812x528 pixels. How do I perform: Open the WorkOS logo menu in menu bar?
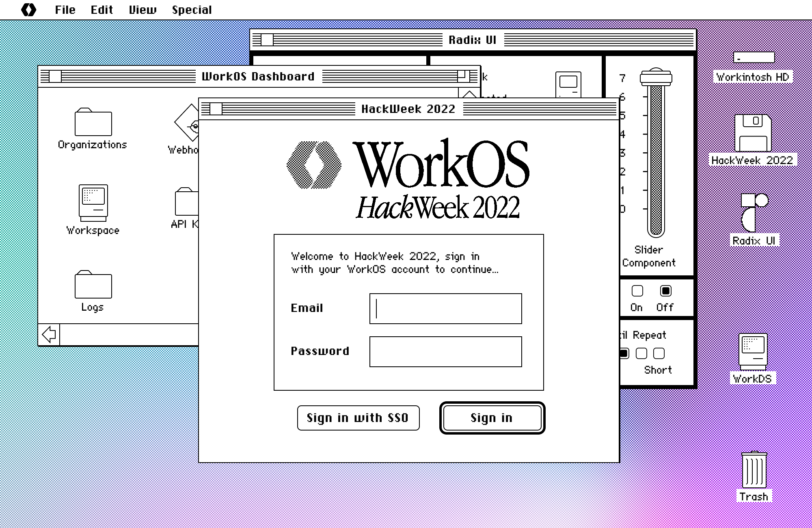click(28, 10)
